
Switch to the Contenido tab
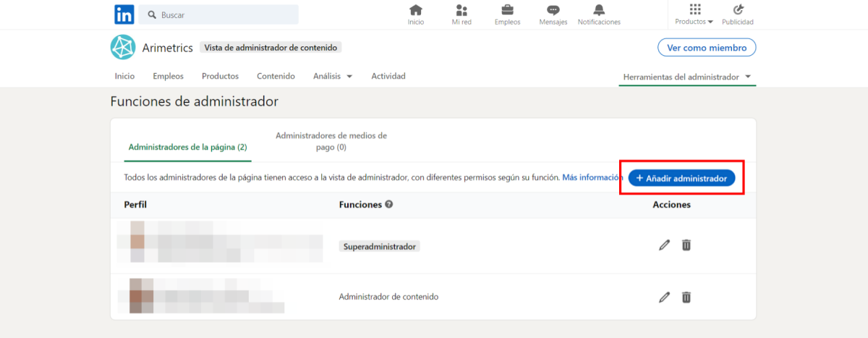(x=276, y=76)
